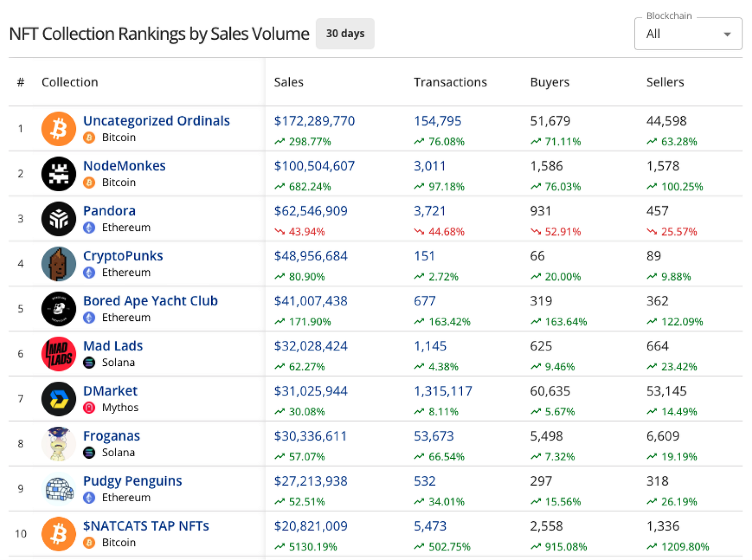Click the Mad Lads red logo

58,353
